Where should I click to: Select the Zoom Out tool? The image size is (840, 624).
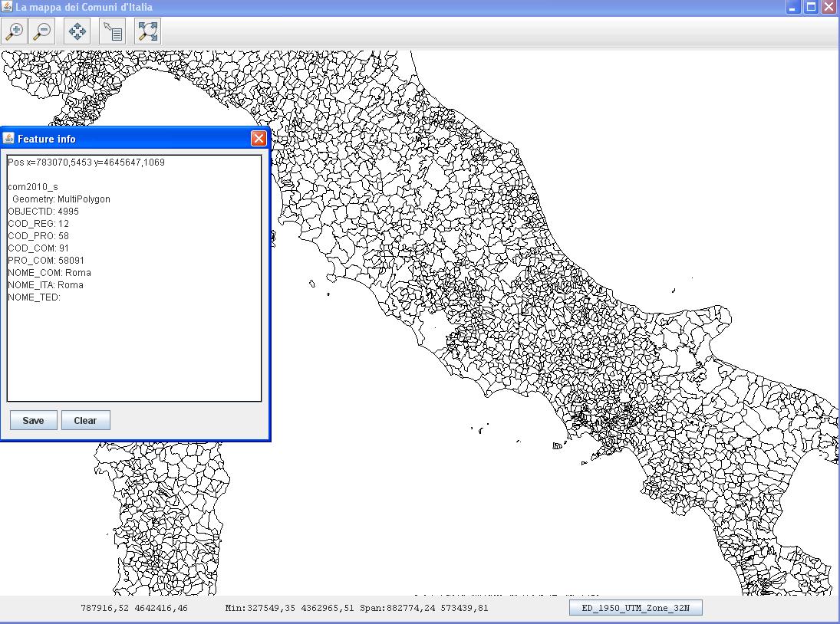[42, 31]
